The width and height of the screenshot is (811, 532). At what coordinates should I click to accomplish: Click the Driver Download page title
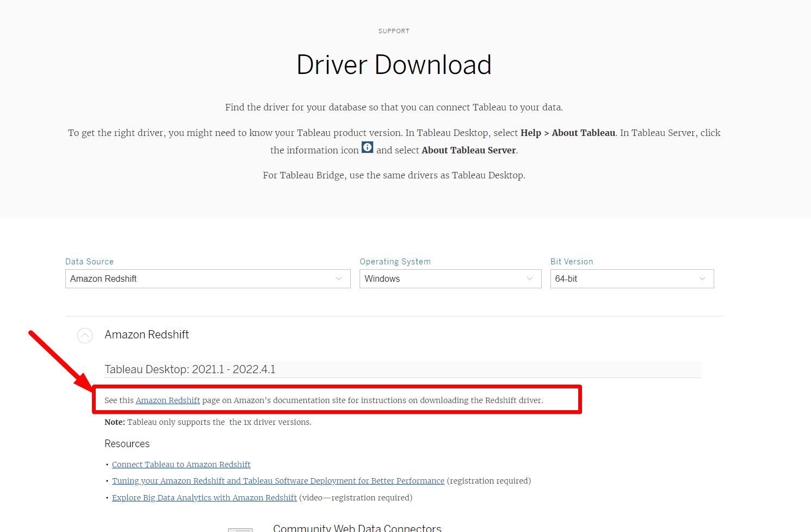point(394,65)
